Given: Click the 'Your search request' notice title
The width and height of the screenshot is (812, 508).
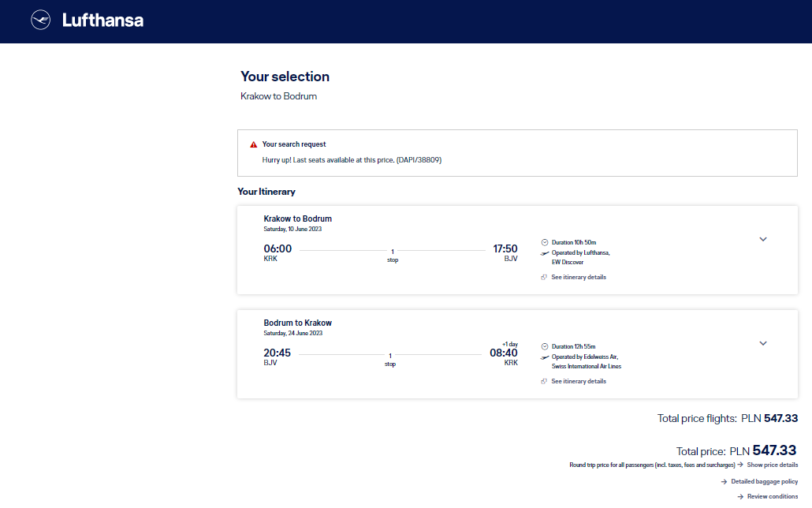Looking at the screenshot, I should pos(293,144).
